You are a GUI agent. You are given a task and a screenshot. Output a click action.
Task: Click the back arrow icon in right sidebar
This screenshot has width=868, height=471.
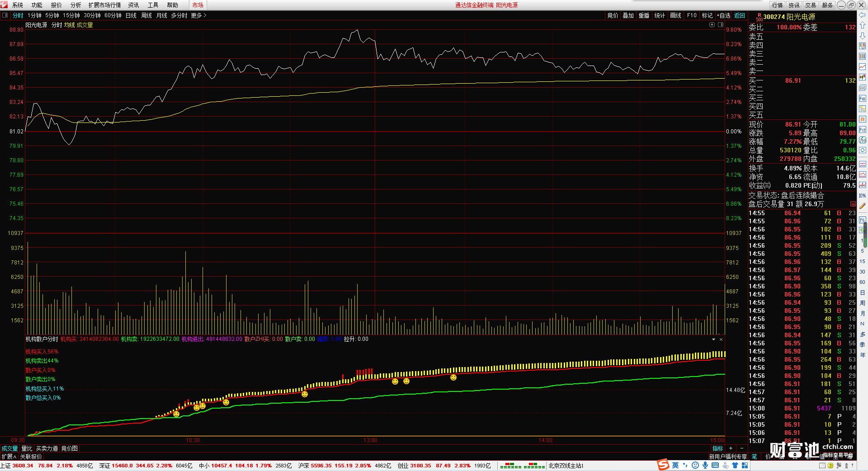pyautogui.click(x=862, y=15)
